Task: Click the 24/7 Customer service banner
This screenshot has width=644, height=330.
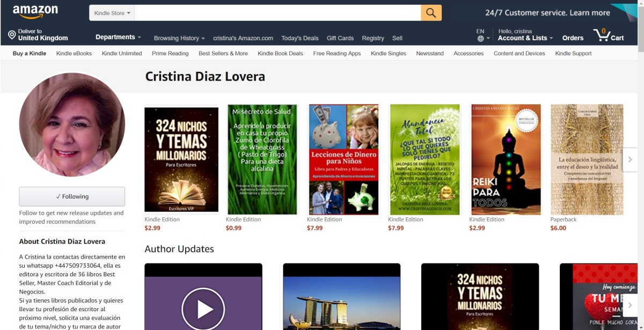Action: (547, 13)
